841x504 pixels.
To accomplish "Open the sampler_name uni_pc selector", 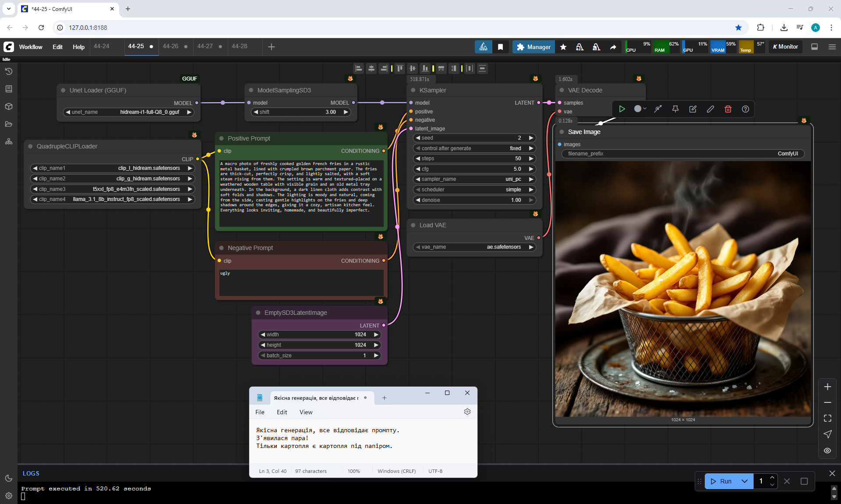I will [x=474, y=179].
